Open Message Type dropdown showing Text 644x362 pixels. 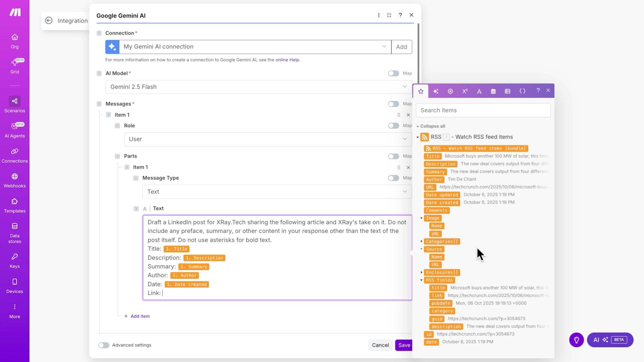point(277,192)
